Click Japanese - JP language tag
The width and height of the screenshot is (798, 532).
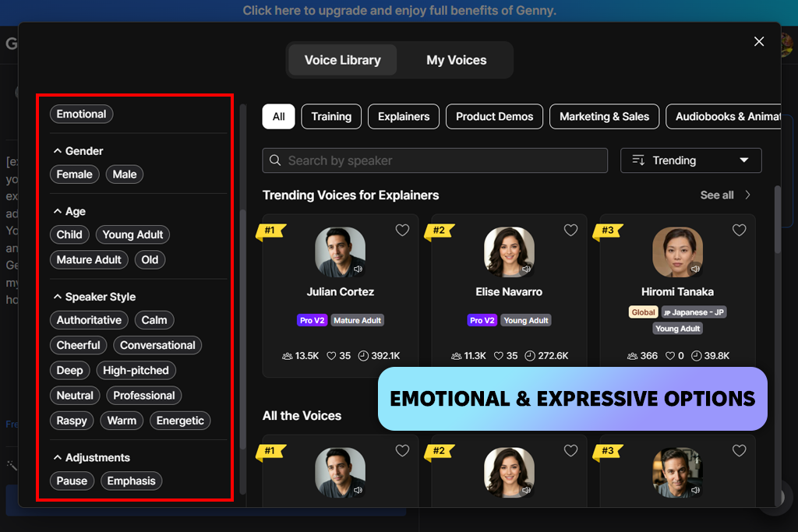tap(694, 312)
